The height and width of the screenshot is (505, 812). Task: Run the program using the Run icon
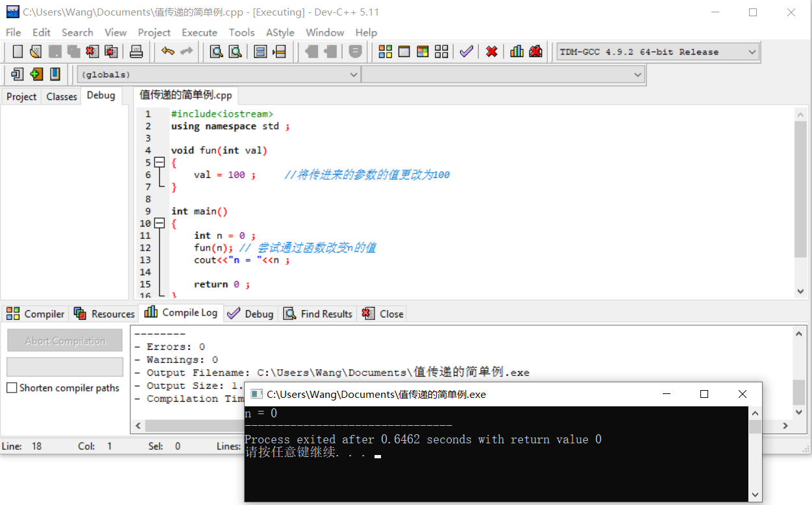pos(404,51)
